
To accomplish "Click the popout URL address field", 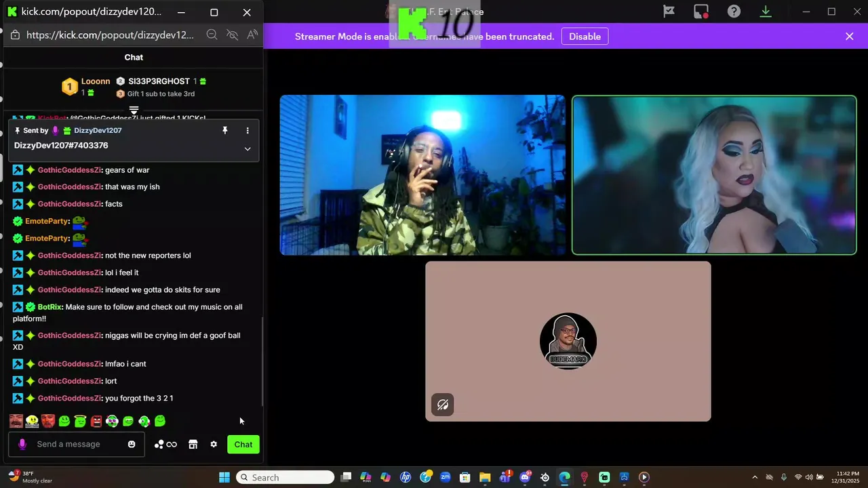I will pos(110,35).
